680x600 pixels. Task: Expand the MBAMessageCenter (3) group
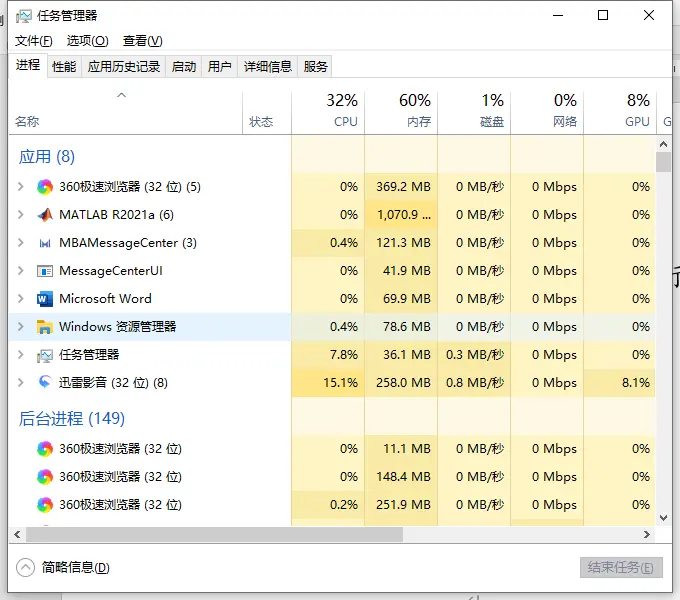tap(20, 243)
